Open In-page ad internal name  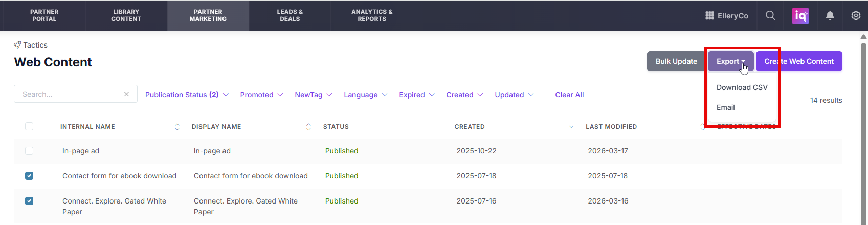[x=81, y=151]
